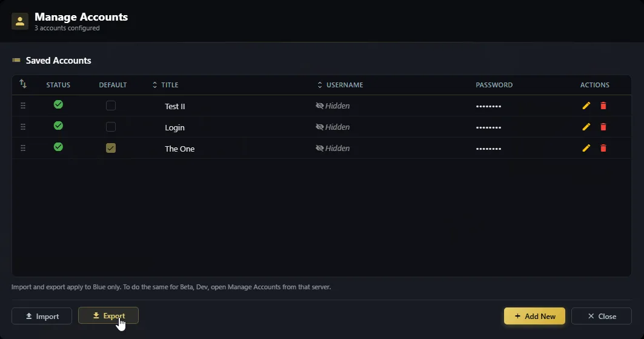Viewport: 644px width, 339px height.
Task: Click the Manage Accounts user avatar icon
Action: pos(20,21)
